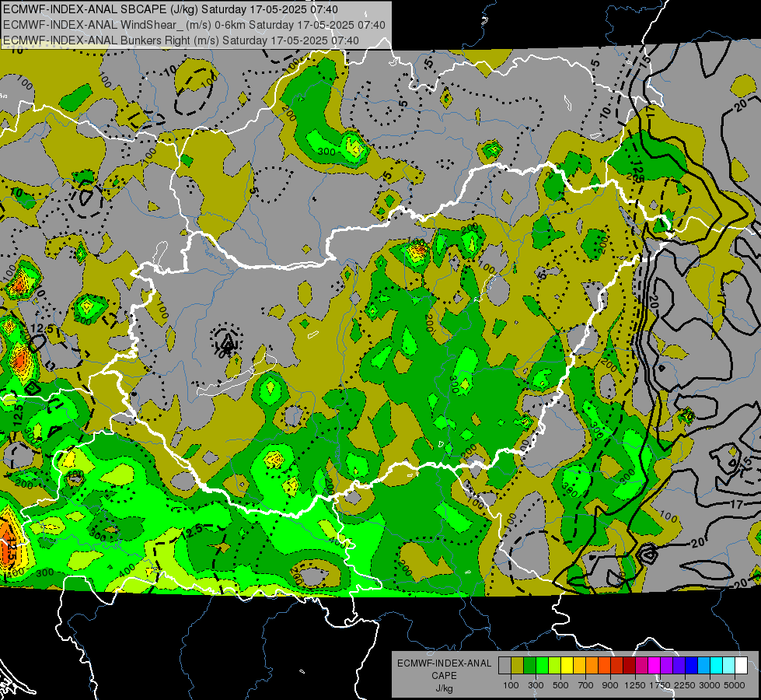
Task: Click the 3000 legend tick label
Action: (x=710, y=685)
